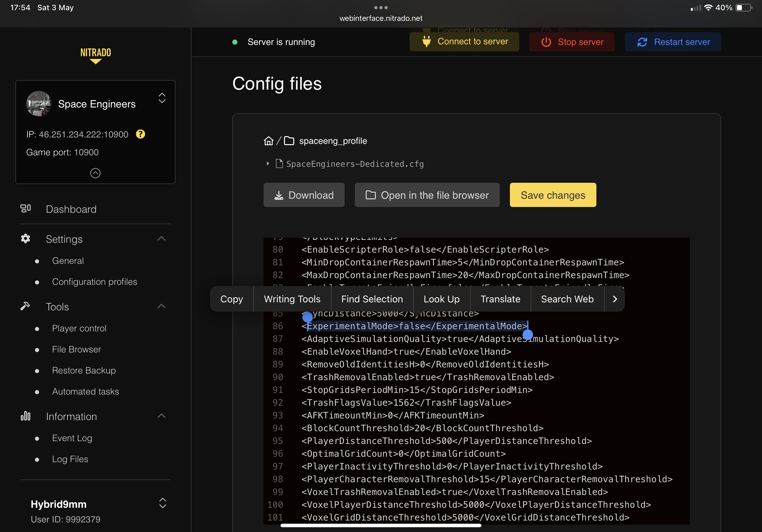Choose Find Selection in the popup
Screen dimensions: 762x532
(x=372, y=299)
